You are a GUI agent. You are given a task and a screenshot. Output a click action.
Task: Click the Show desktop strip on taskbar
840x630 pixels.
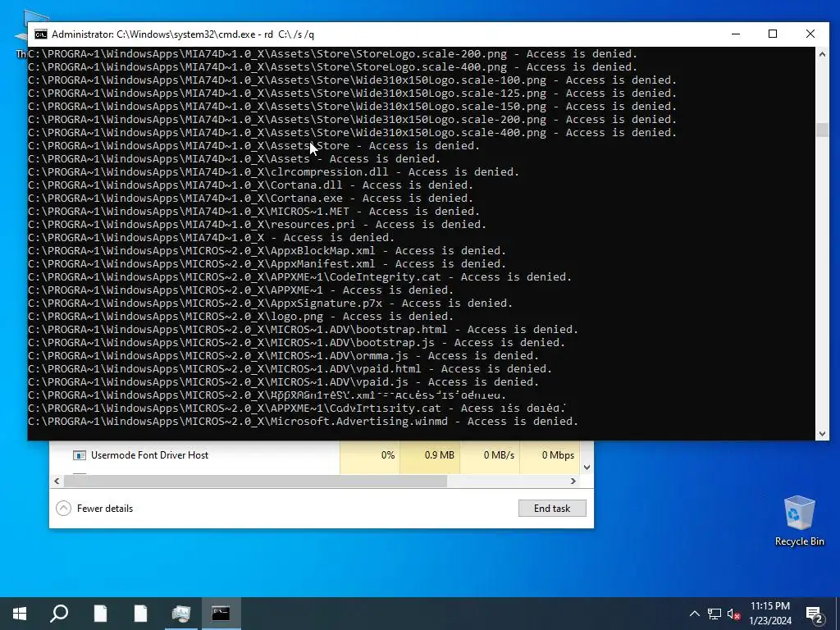[838, 614]
